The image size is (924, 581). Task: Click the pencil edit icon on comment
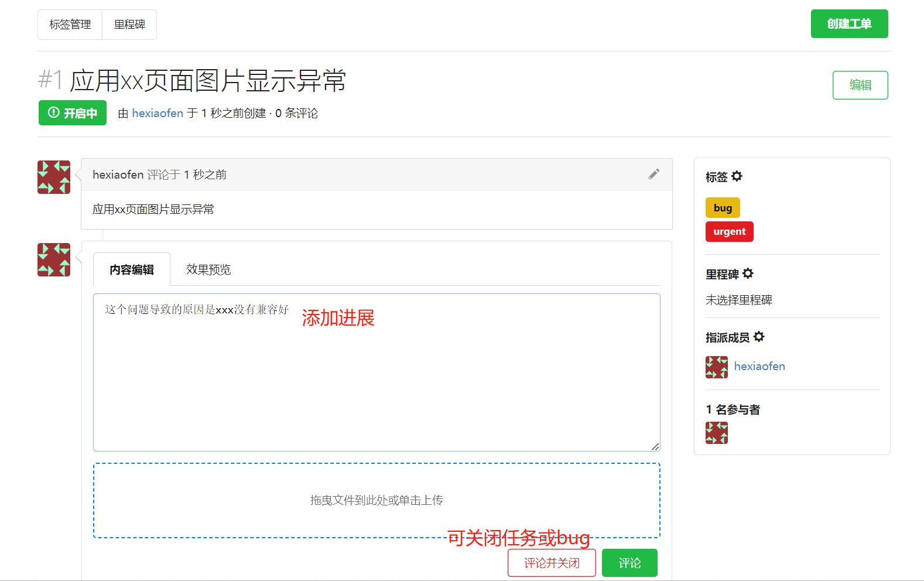click(x=653, y=174)
